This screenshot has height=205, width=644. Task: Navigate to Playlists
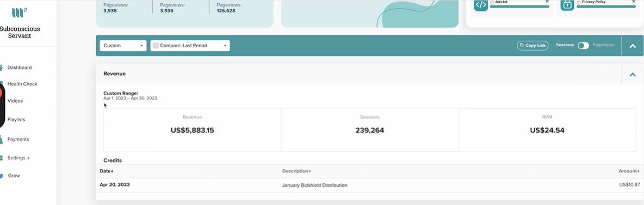16,120
